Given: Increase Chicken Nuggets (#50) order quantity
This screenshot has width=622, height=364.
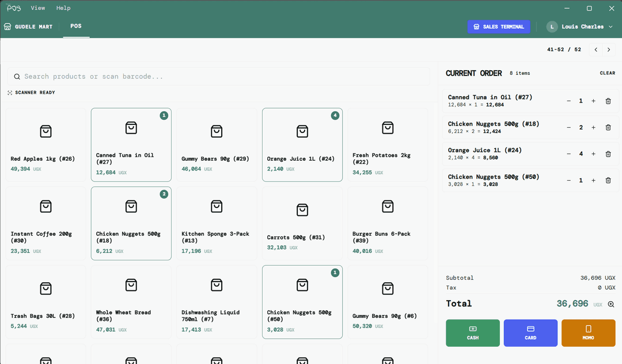Looking at the screenshot, I should click(x=593, y=180).
